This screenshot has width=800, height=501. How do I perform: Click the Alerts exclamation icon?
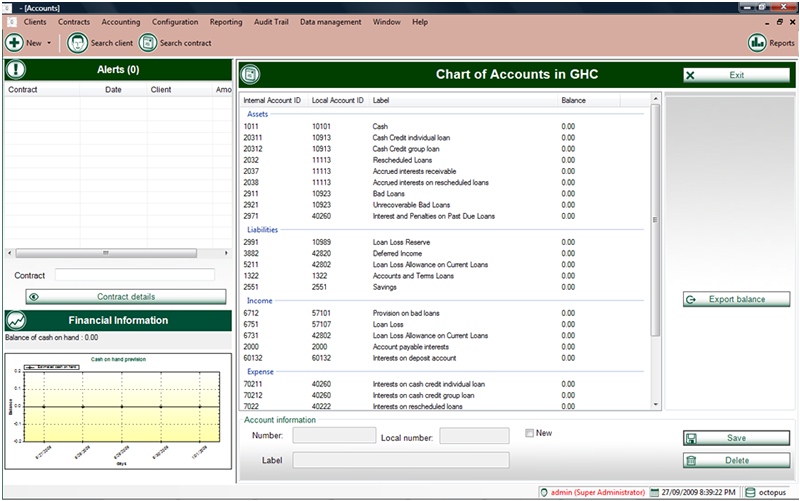click(16, 70)
